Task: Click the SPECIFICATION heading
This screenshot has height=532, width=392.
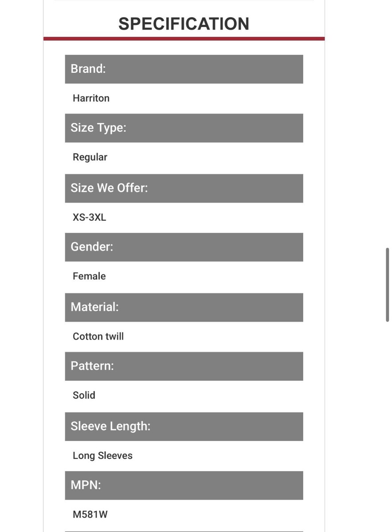Action: coord(184,23)
